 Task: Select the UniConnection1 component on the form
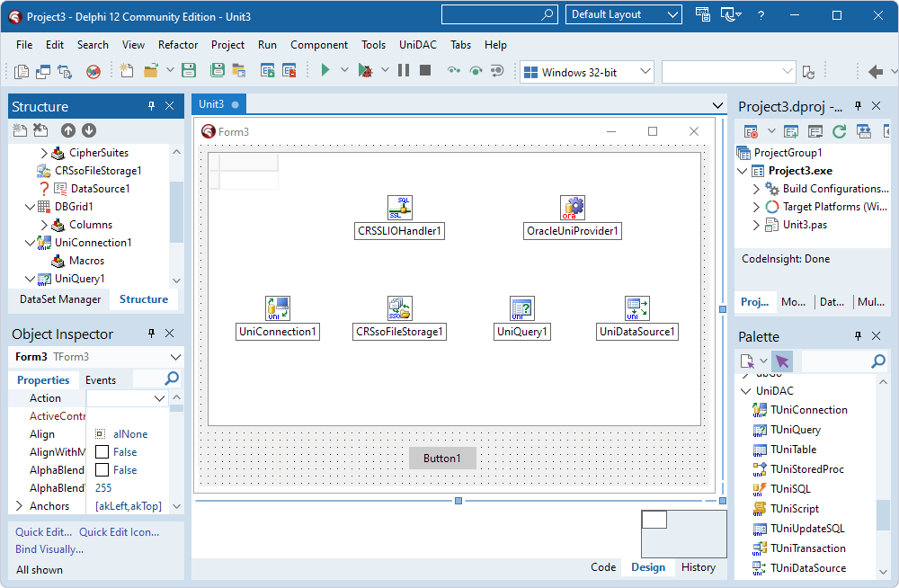[278, 307]
